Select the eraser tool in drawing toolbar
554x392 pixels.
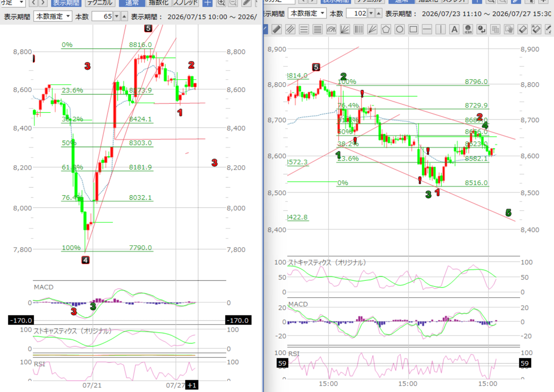(522, 29)
